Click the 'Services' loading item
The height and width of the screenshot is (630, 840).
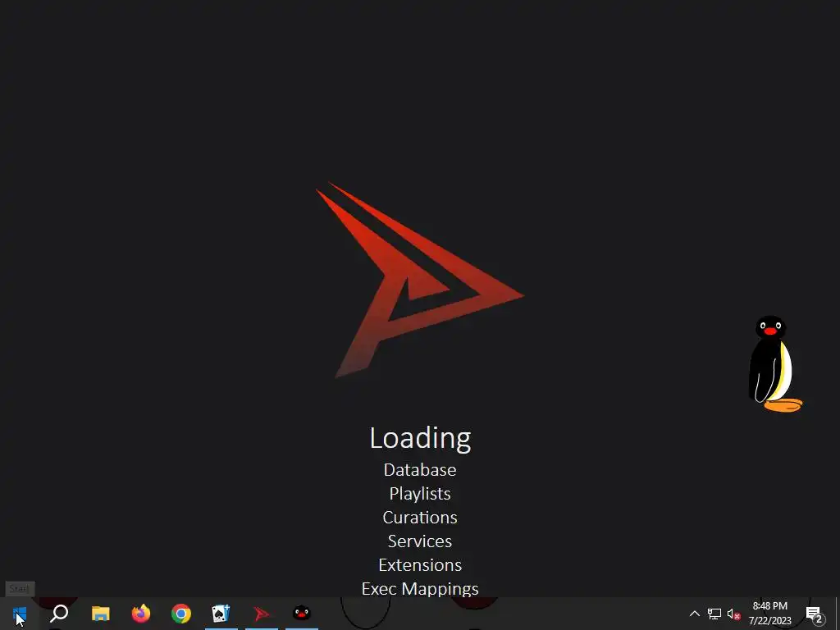tap(420, 541)
